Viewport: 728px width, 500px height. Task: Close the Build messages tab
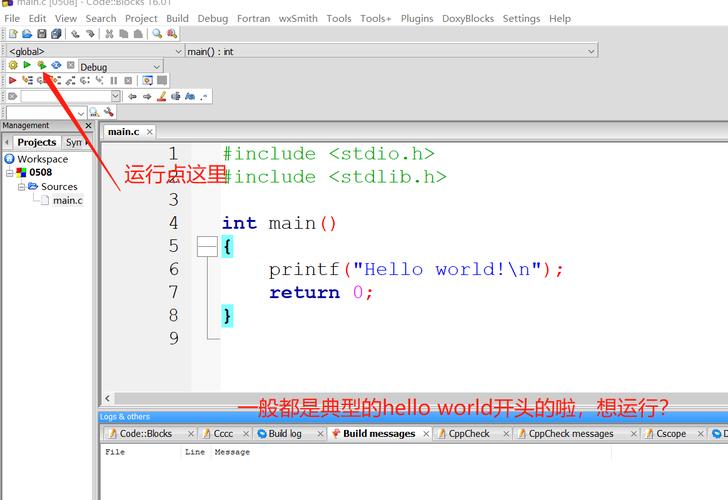pyautogui.click(x=426, y=434)
